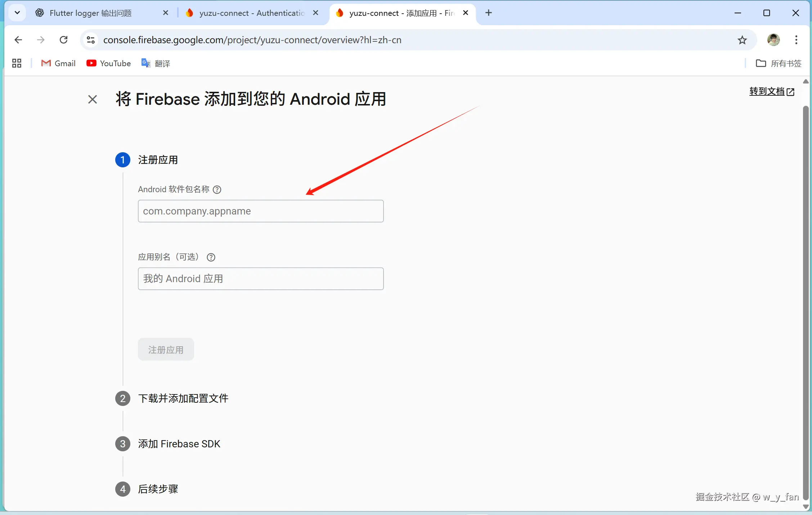
Task: Click the Android package name input field
Action: tap(261, 211)
